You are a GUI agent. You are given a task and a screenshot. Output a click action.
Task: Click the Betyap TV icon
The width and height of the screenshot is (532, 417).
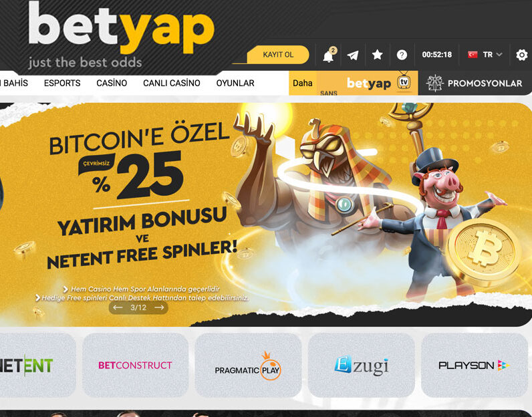pyautogui.click(x=404, y=82)
